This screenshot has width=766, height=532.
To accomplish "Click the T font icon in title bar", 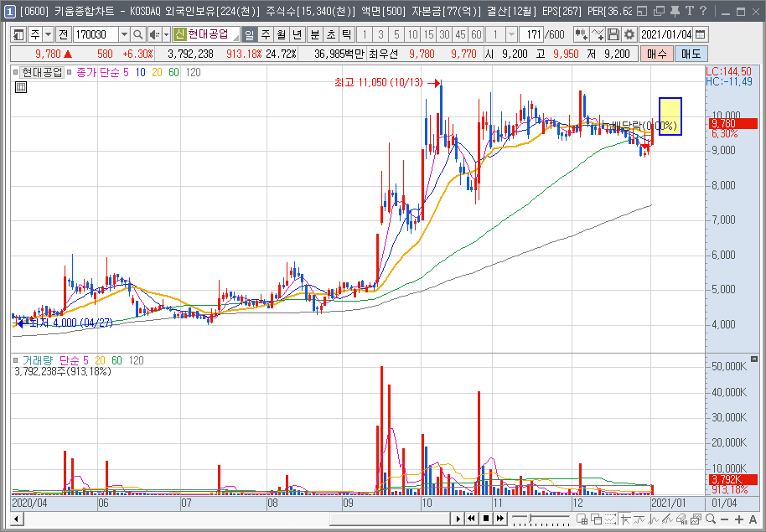I will point(689,11).
